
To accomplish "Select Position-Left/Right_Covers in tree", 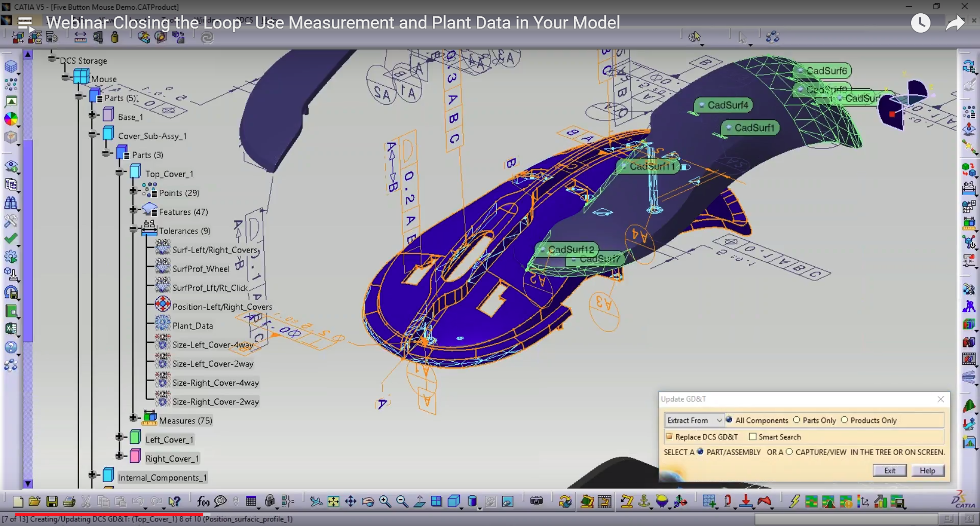I will [222, 307].
